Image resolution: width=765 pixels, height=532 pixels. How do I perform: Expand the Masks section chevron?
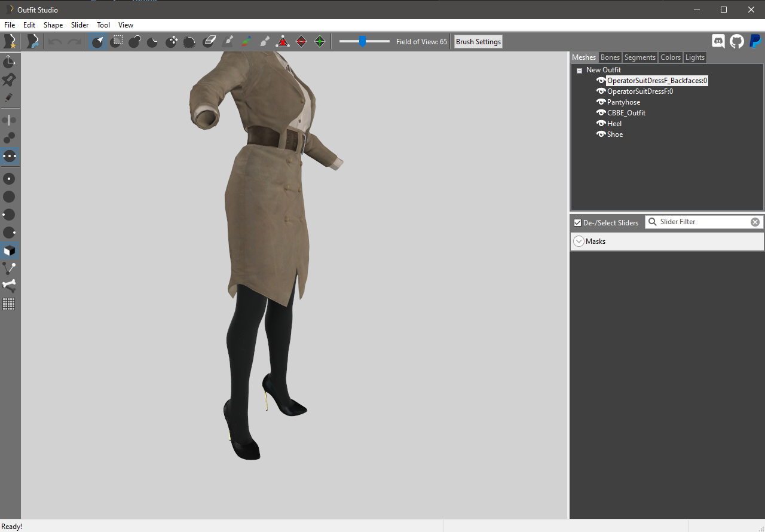point(579,241)
